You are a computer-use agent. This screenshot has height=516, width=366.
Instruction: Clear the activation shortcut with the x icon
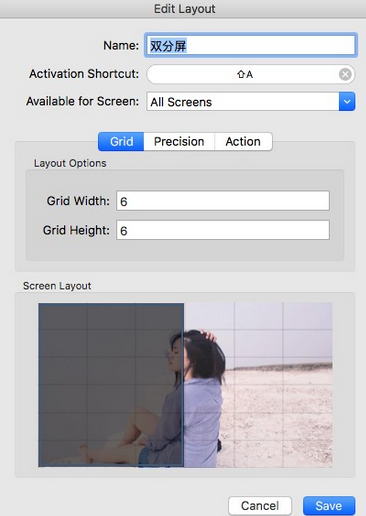click(x=345, y=74)
